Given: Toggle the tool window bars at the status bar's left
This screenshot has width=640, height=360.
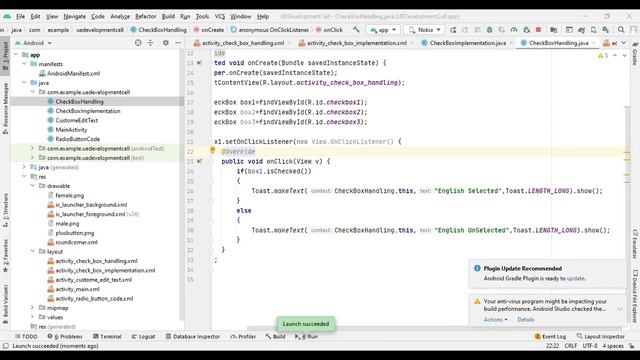Looking at the screenshot, I should 5,346.
